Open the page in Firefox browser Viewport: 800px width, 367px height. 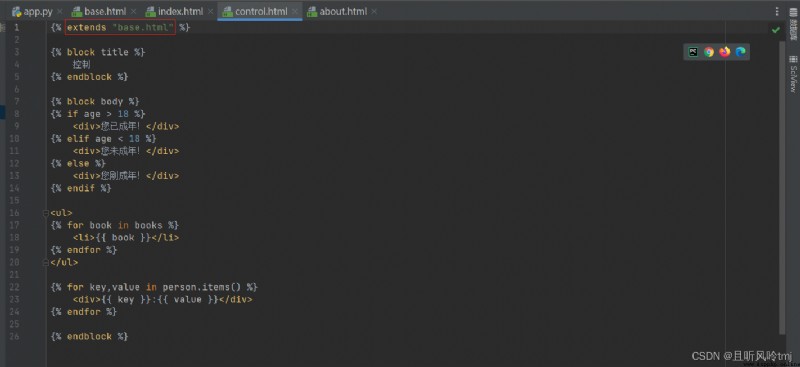point(724,52)
